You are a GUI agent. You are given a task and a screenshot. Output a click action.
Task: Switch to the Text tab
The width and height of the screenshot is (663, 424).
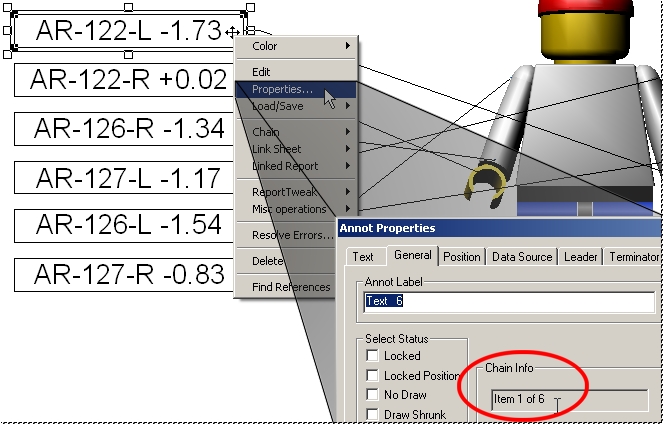(x=363, y=257)
